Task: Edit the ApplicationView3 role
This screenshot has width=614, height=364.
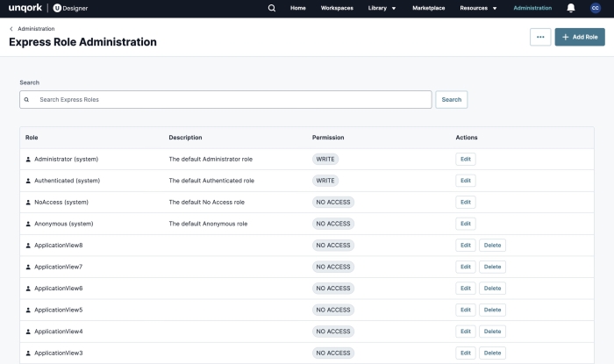Action: coord(466,353)
